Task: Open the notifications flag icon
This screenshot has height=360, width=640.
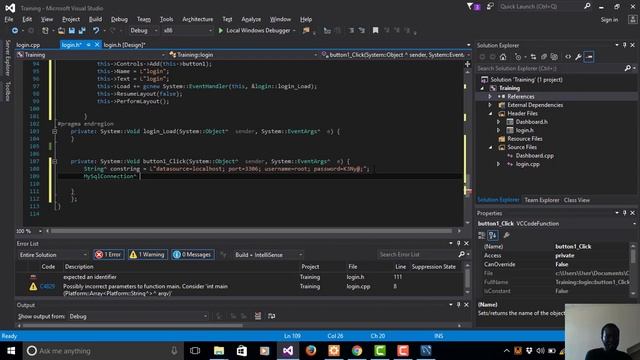Action: pyautogui.click(x=471, y=7)
